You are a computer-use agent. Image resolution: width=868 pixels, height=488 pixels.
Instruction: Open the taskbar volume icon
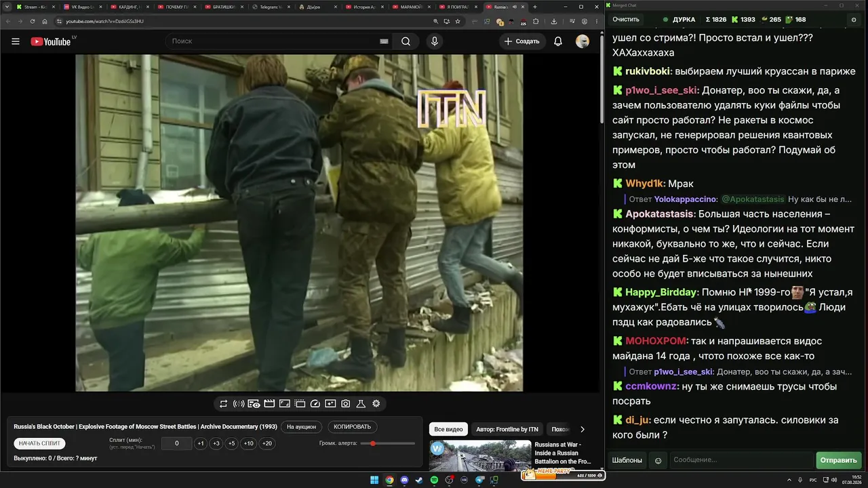834,480
